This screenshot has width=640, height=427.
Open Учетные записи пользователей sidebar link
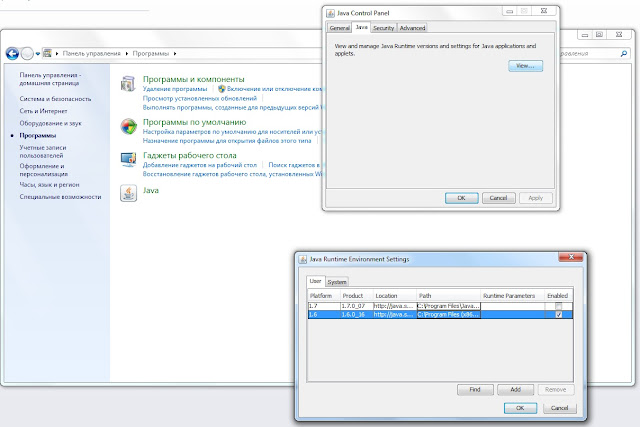tap(43, 151)
